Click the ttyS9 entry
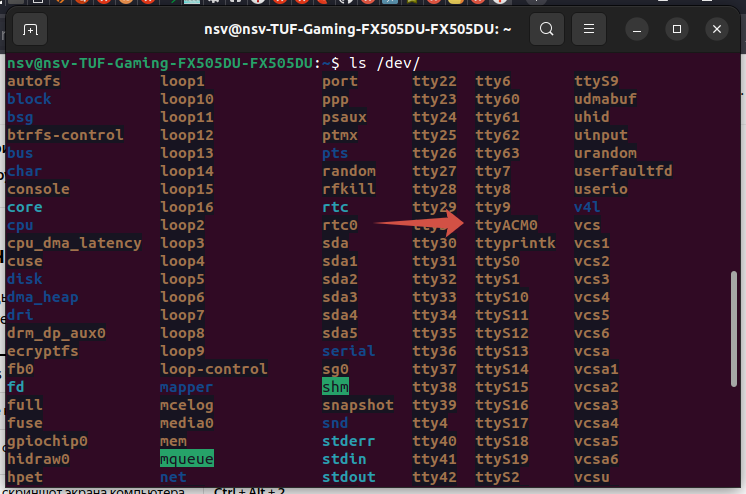 click(x=596, y=81)
